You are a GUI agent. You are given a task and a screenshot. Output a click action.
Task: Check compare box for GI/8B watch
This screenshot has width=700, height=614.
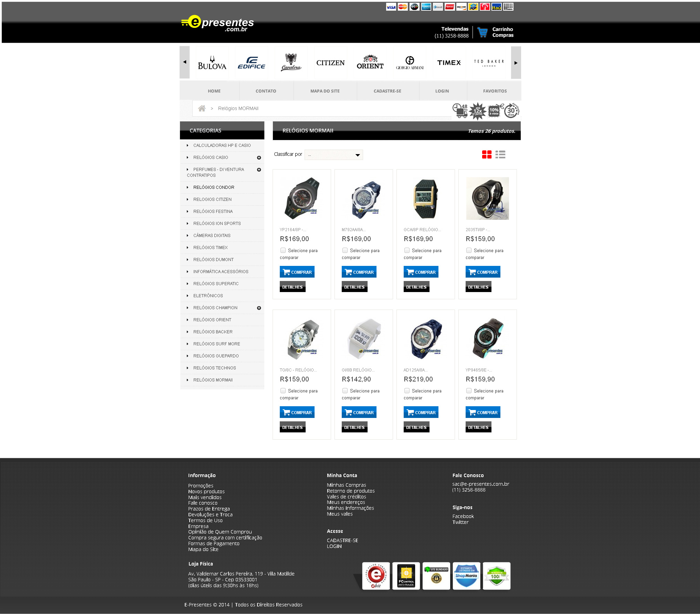tap(345, 391)
